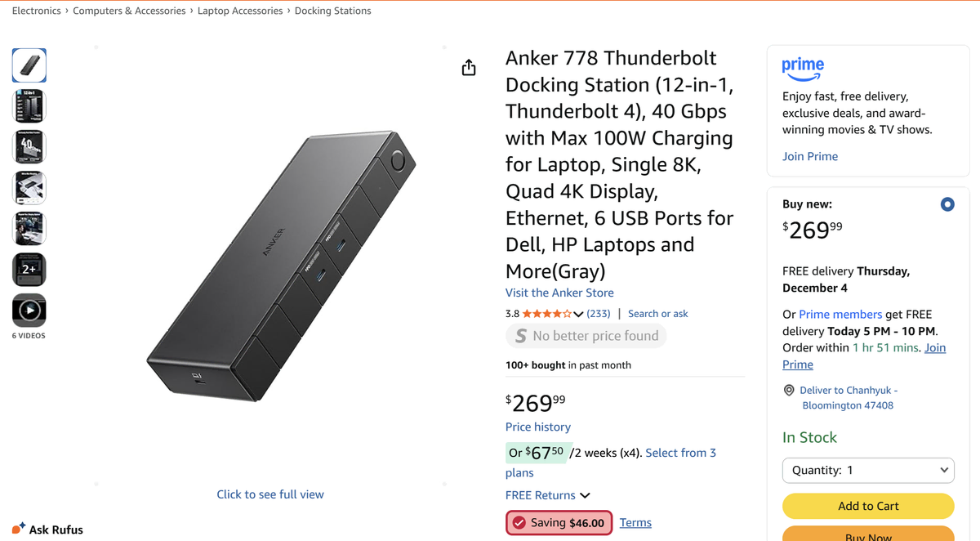This screenshot has height=541, width=980.
Task: Expand the FREE Returns chevron
Action: [585, 495]
